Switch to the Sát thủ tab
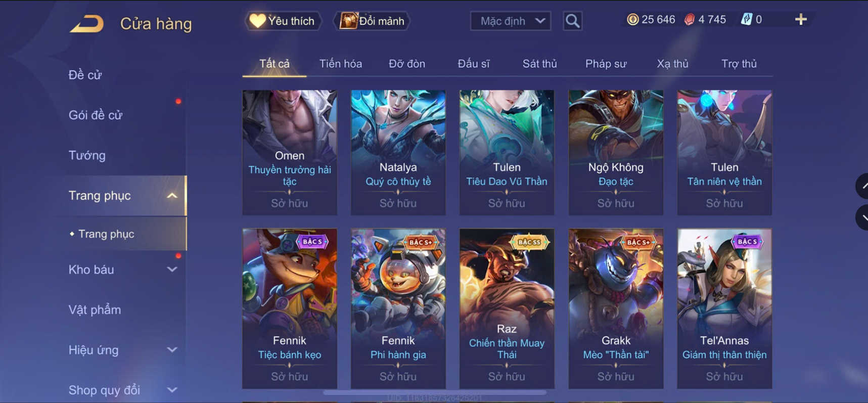Image resolution: width=868 pixels, height=403 pixels. 539,64
